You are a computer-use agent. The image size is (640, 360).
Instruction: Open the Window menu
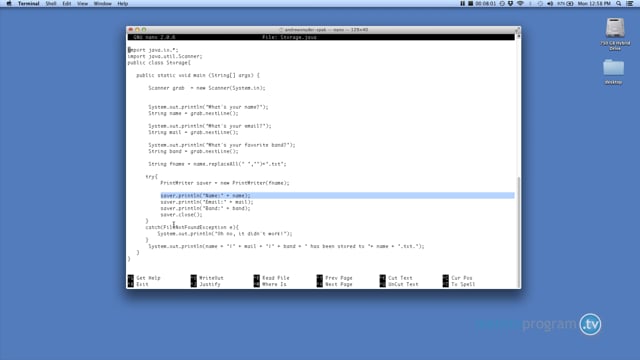tap(102, 4)
